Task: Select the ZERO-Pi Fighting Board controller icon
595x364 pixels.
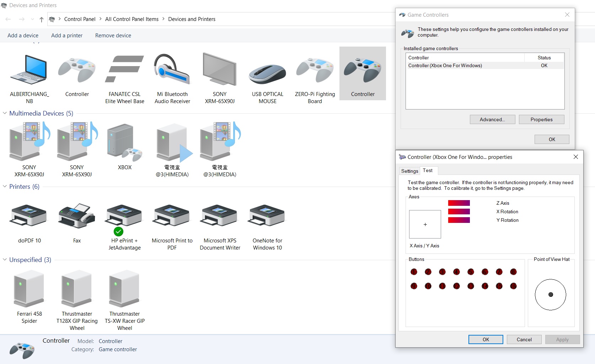Action: [315, 70]
